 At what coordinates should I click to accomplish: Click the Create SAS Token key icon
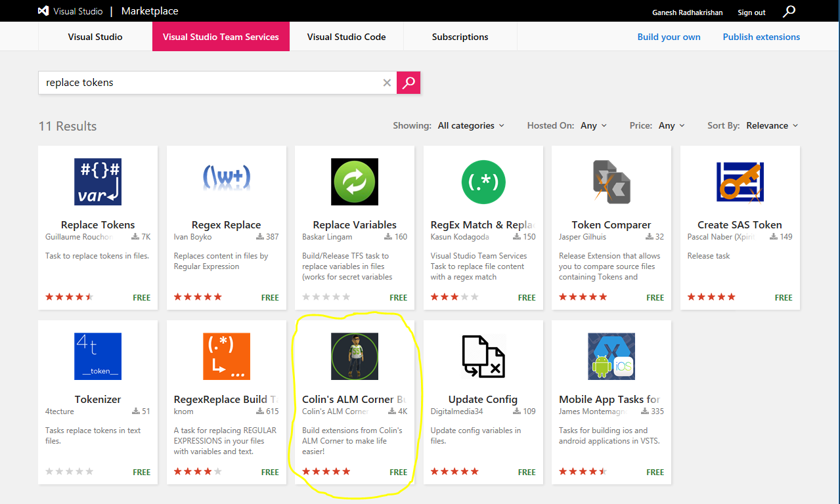740,182
